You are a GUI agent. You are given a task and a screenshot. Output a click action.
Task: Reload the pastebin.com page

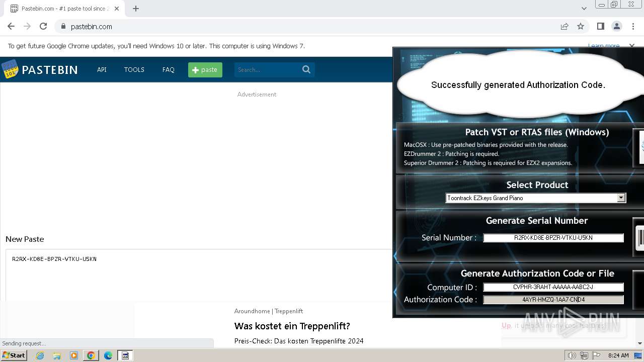click(43, 26)
